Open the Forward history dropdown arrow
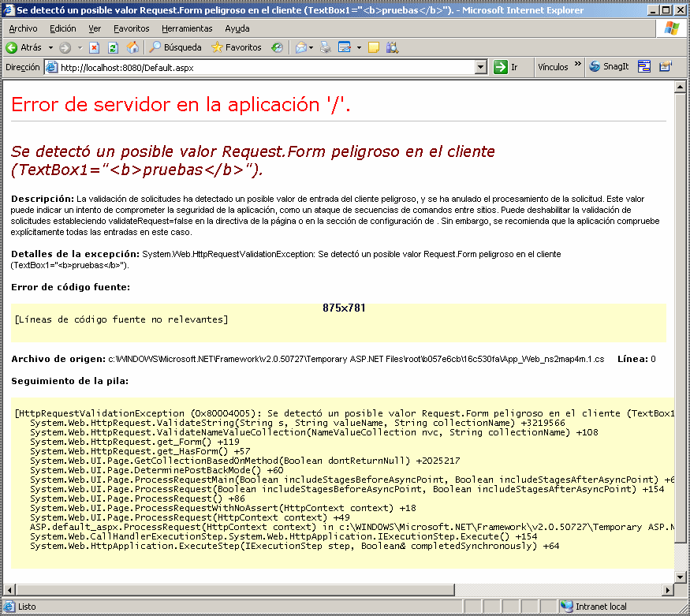690x616 pixels. tap(80, 47)
